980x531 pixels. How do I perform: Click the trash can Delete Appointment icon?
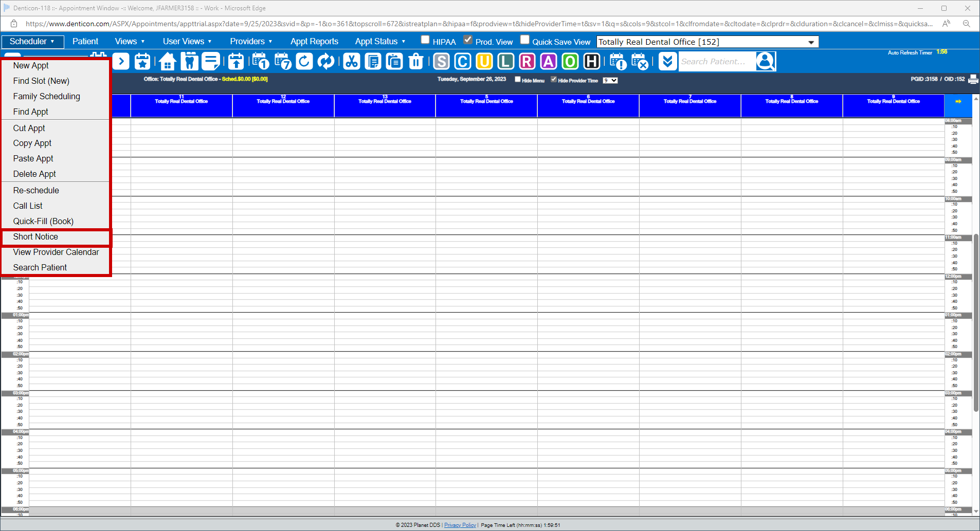tap(415, 62)
